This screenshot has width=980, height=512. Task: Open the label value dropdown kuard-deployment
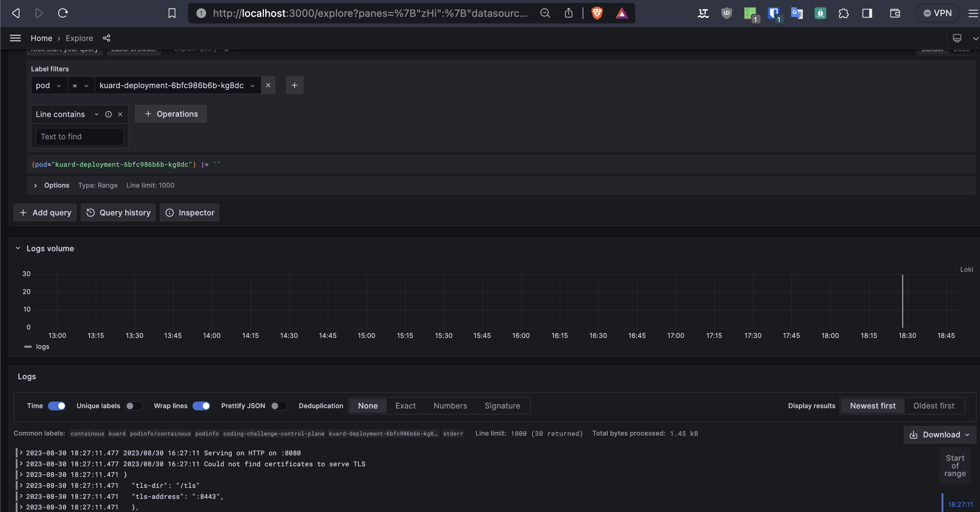pos(177,85)
